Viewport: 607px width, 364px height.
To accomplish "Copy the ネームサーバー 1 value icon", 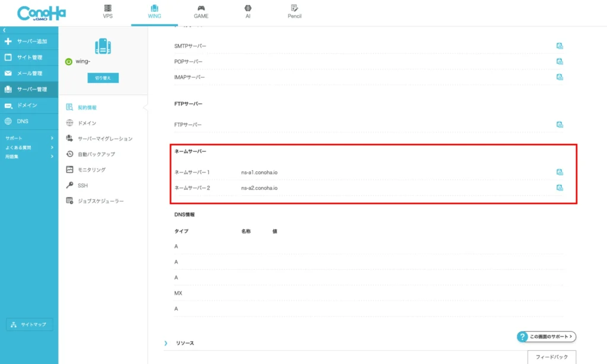I will pyautogui.click(x=559, y=173).
